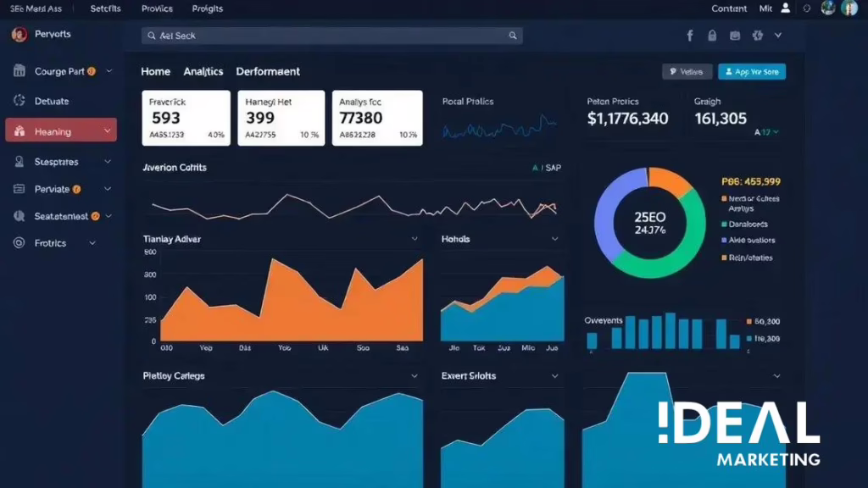Viewport: 868px width, 488px height.
Task: Click the Detuate sidebar icon
Action: coord(19,101)
